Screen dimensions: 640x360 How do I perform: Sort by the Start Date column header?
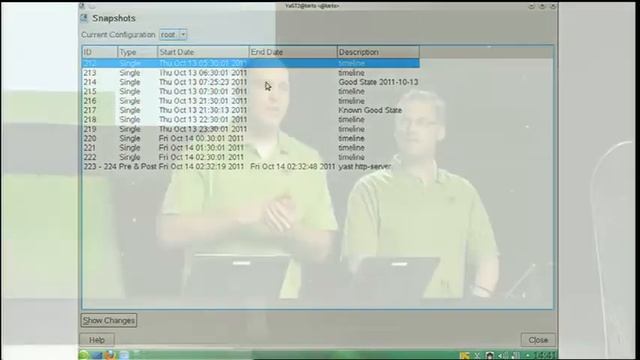(203, 52)
